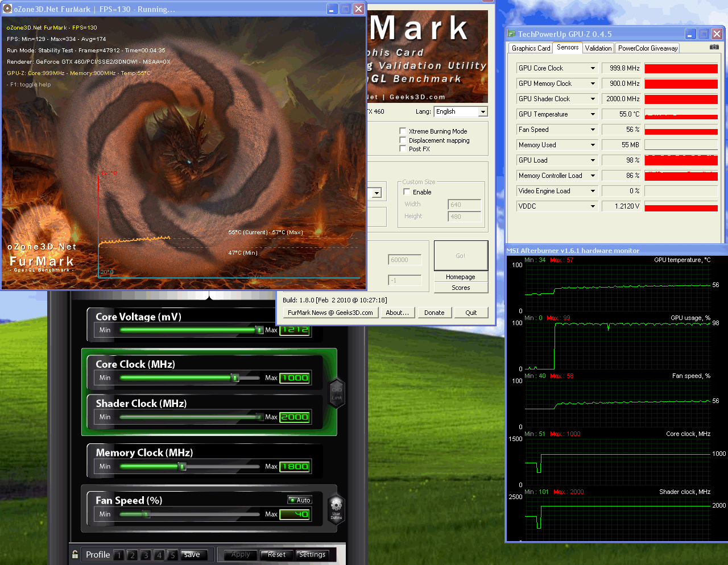Open FurMark Scores button
This screenshot has height=565, width=728.
coord(461,288)
